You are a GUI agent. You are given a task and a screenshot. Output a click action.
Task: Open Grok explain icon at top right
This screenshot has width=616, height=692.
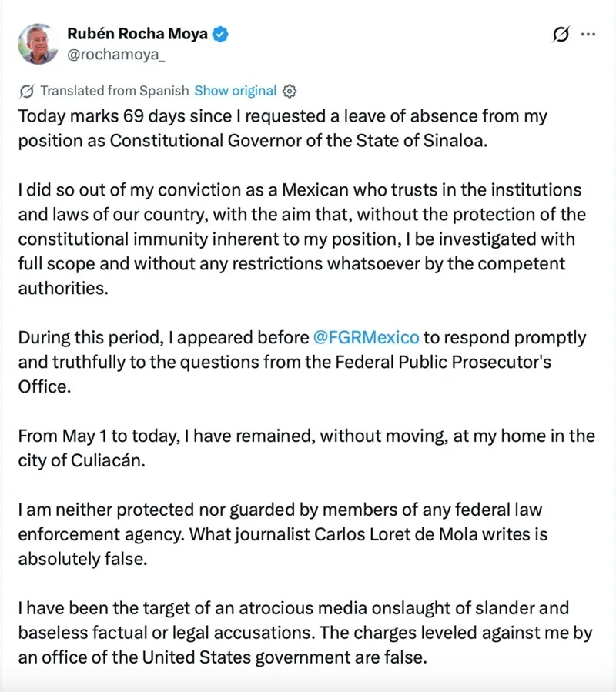tap(561, 34)
